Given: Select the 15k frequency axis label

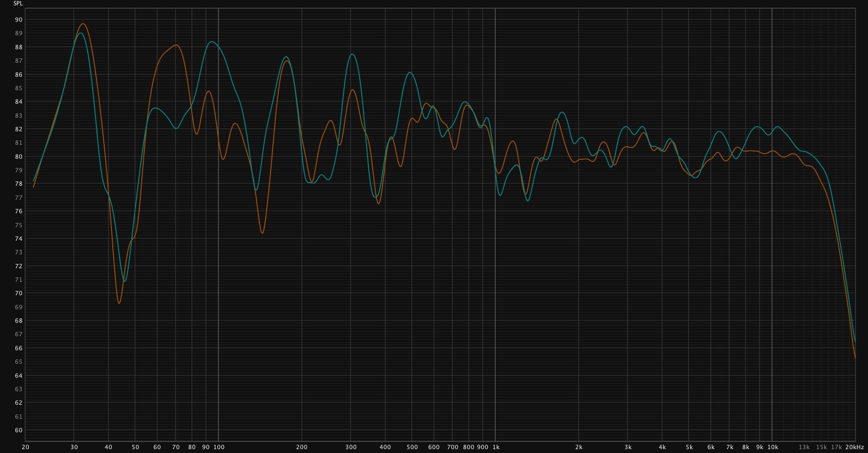Looking at the screenshot, I should [x=822, y=447].
